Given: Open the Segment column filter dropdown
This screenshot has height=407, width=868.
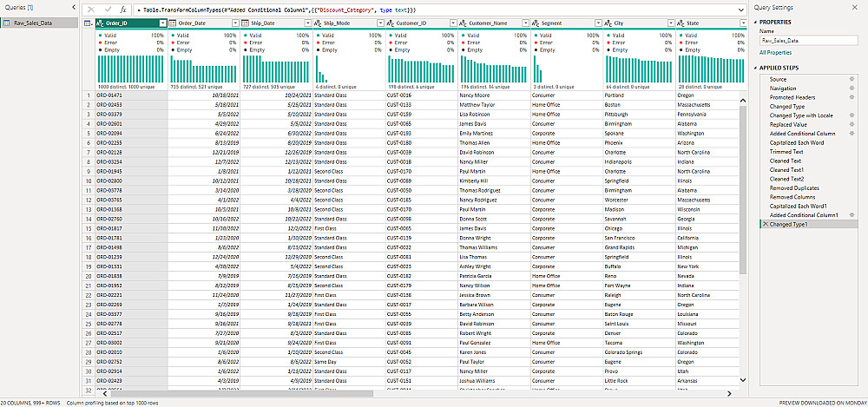Looking at the screenshot, I should point(598,23).
